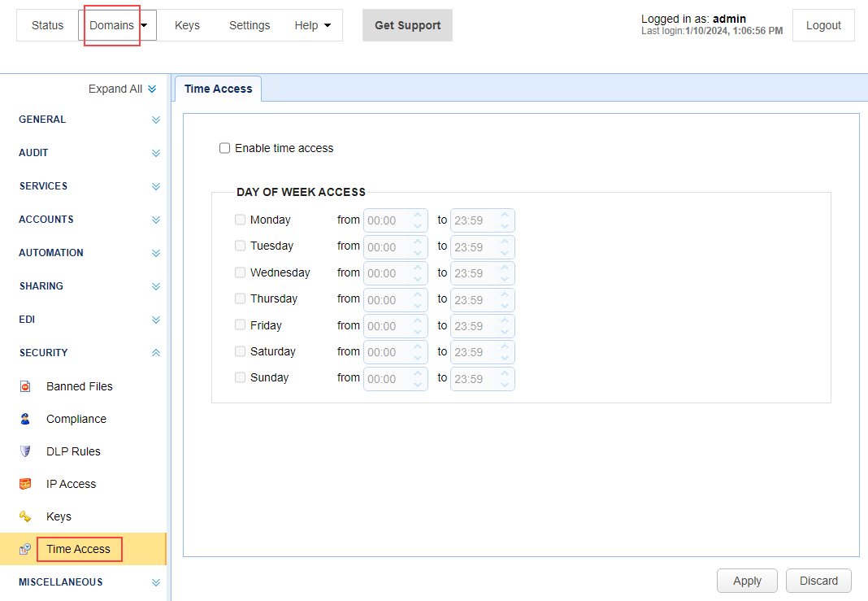Click the IP Access firewall icon
The height and width of the screenshot is (601, 868).
(x=25, y=484)
